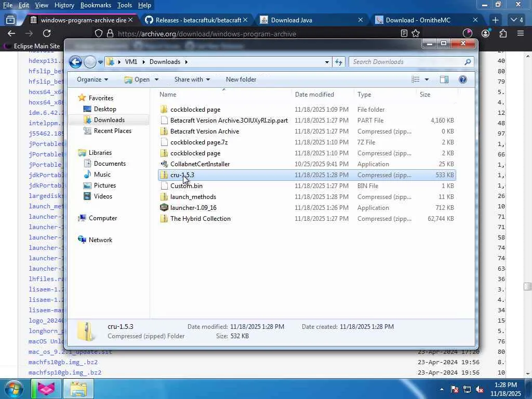The image size is (532, 399).
Task: Sort by Size column header
Action: [x=425, y=95]
